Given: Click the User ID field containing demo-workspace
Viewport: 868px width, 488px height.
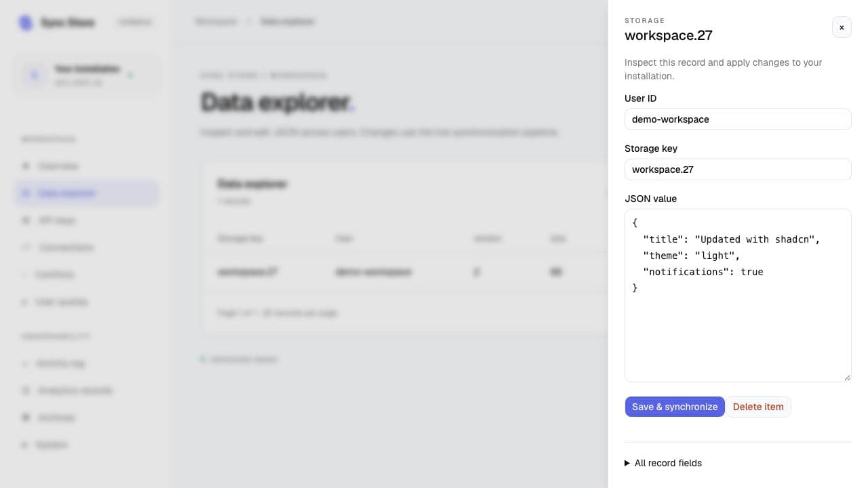Looking at the screenshot, I should point(738,119).
